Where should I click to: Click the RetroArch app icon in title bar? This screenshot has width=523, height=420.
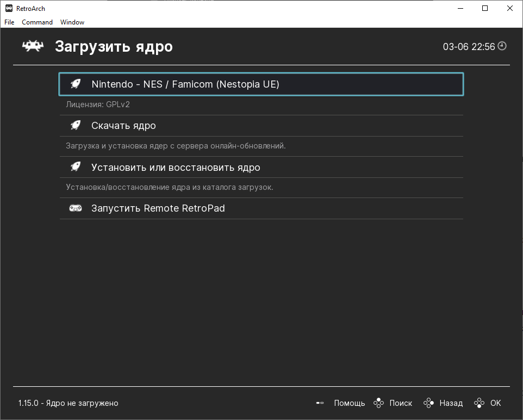[9, 8]
